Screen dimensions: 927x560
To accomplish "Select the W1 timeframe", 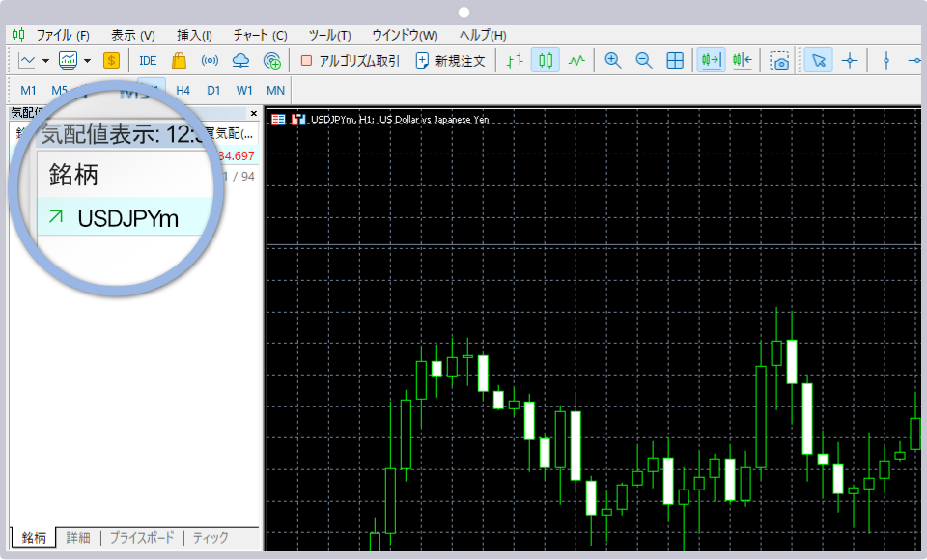I will click(x=244, y=91).
